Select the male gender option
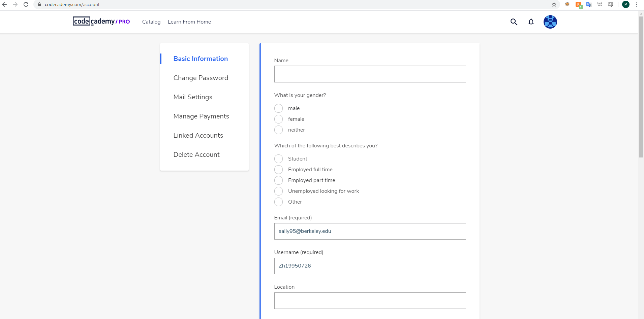 click(278, 108)
